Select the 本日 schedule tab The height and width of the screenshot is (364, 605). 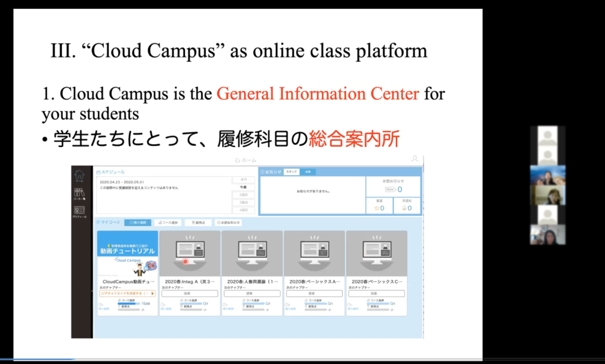coord(243,180)
